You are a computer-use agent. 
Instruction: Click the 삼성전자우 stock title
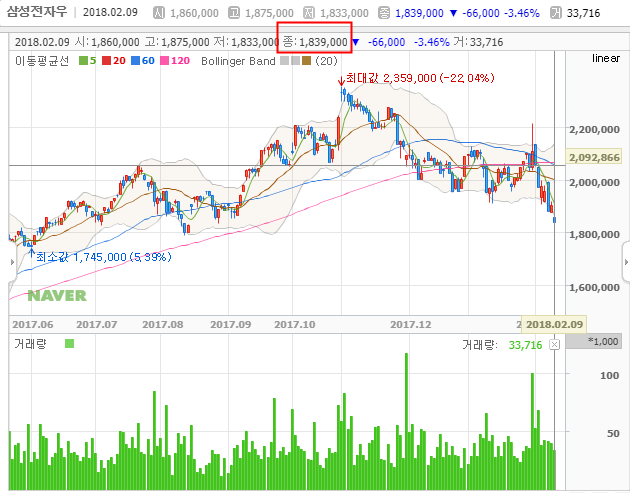point(37,12)
